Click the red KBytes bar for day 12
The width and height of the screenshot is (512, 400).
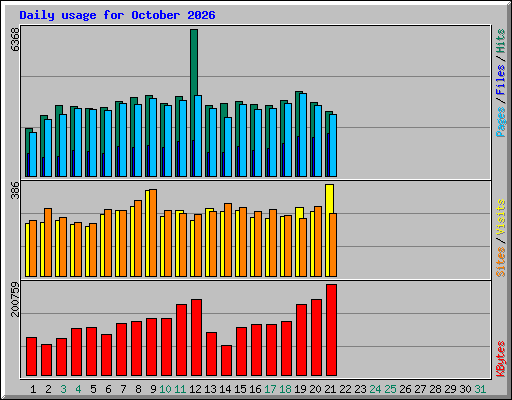coord(196,337)
